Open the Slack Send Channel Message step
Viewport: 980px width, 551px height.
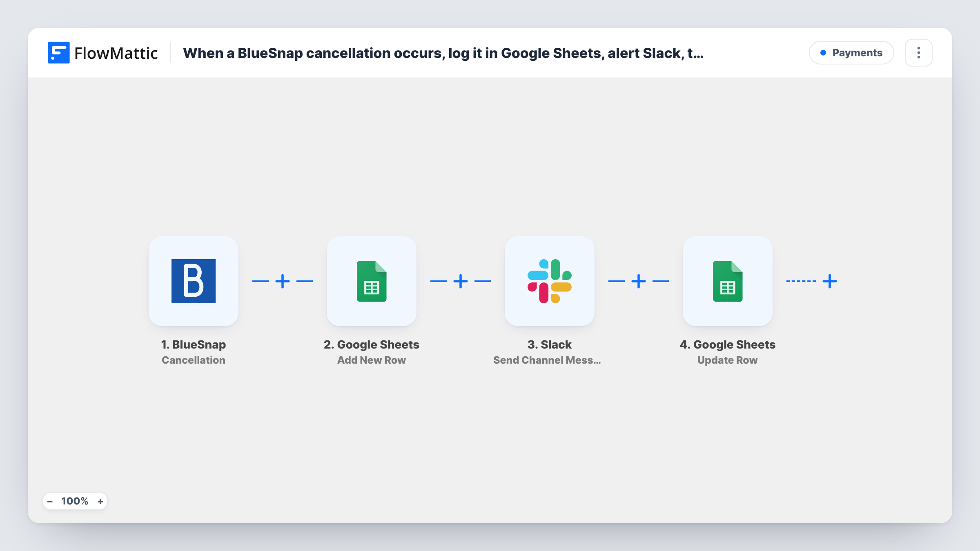coord(550,281)
